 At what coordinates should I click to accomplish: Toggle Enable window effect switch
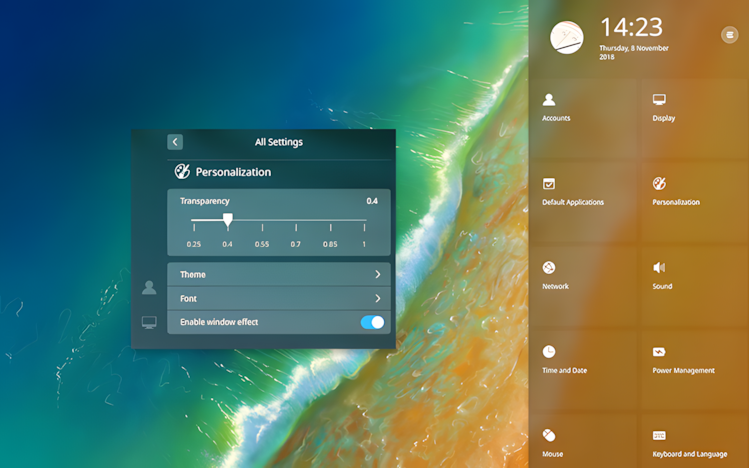point(373,322)
